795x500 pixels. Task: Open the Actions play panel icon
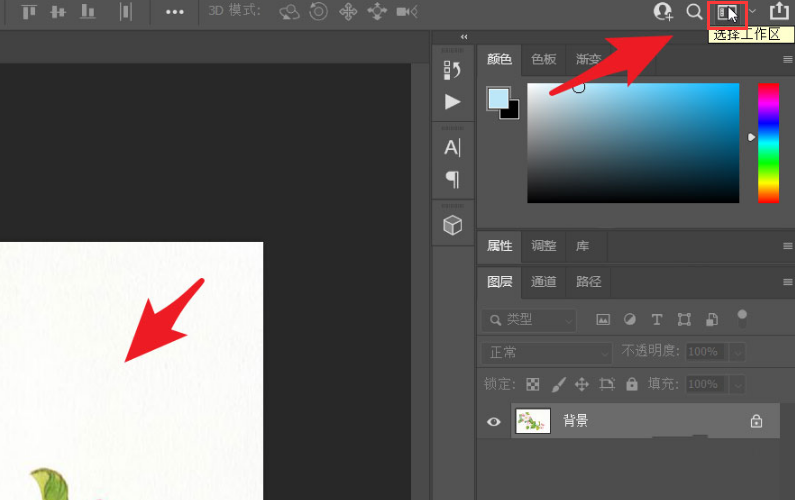tap(452, 102)
